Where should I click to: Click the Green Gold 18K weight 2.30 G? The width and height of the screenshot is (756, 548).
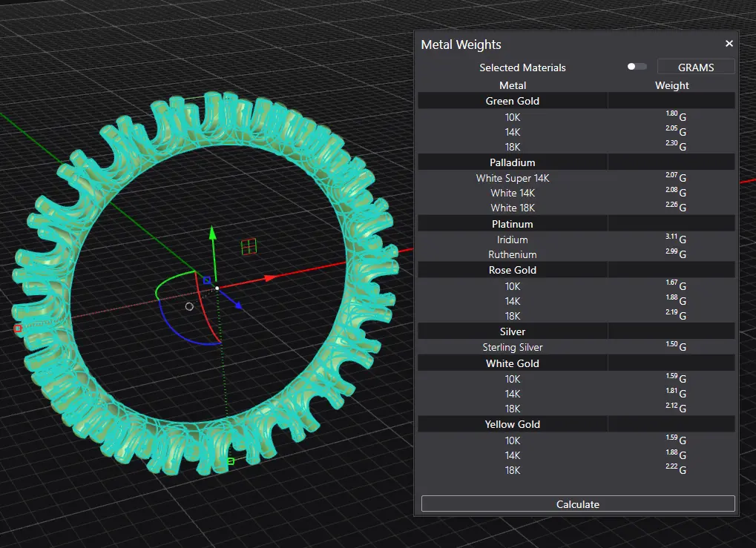(675, 145)
